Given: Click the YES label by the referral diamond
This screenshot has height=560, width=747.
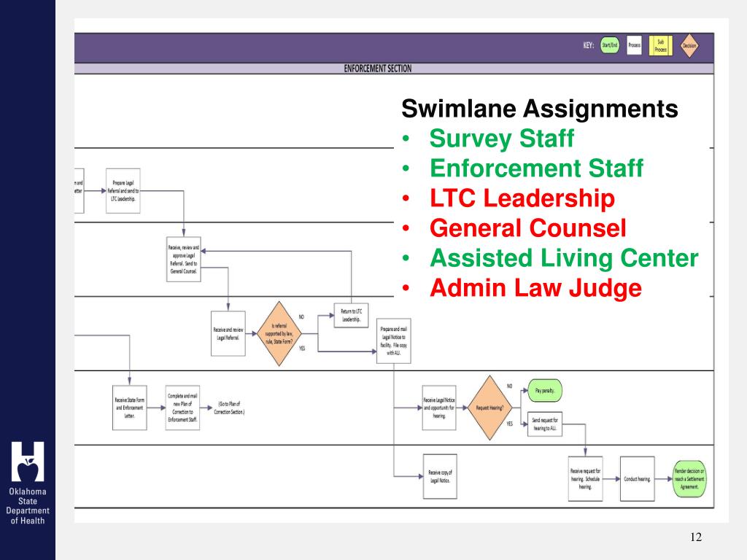Looking at the screenshot, I should coord(302,349).
